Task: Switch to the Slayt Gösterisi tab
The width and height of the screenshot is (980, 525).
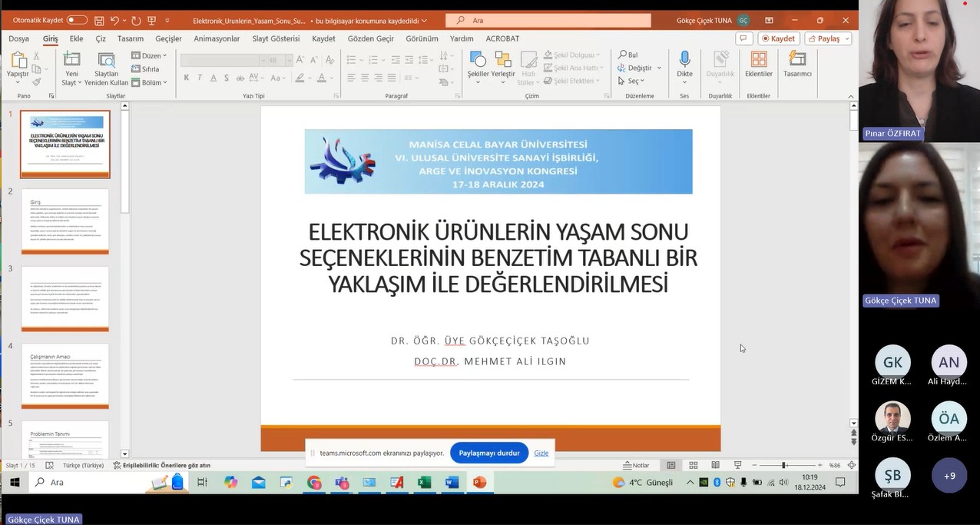Action: (x=276, y=38)
